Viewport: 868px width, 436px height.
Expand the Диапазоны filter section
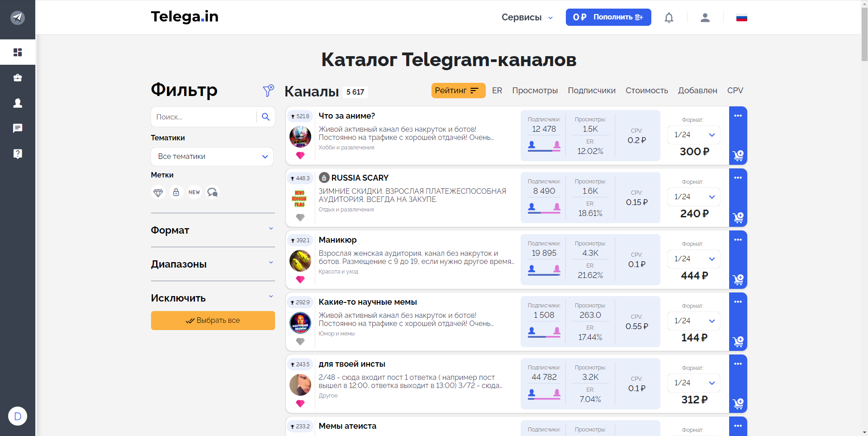click(213, 264)
